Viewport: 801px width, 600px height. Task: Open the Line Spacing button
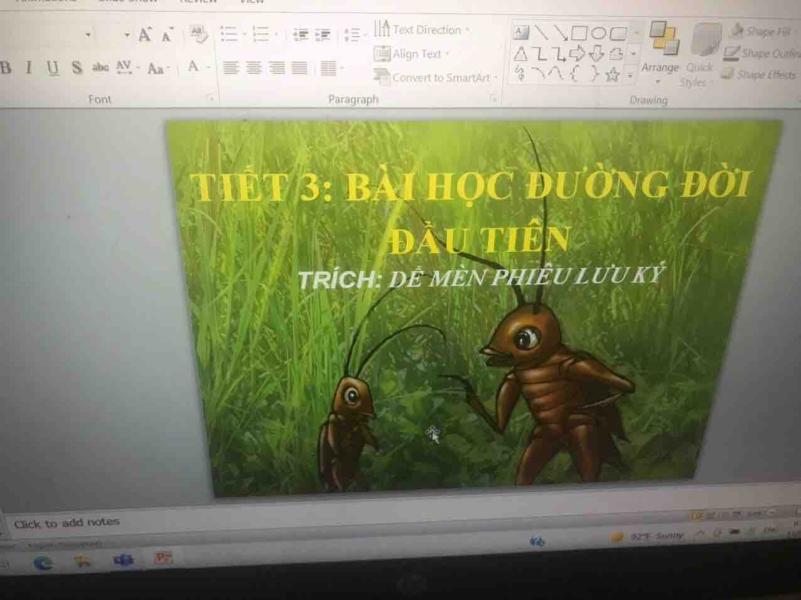click(x=353, y=35)
